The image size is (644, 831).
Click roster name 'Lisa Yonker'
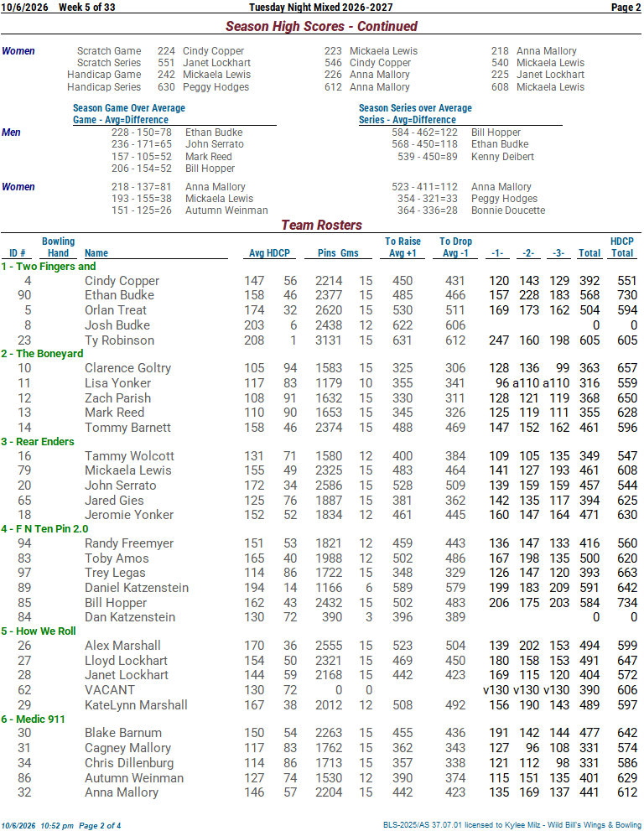coord(117,383)
